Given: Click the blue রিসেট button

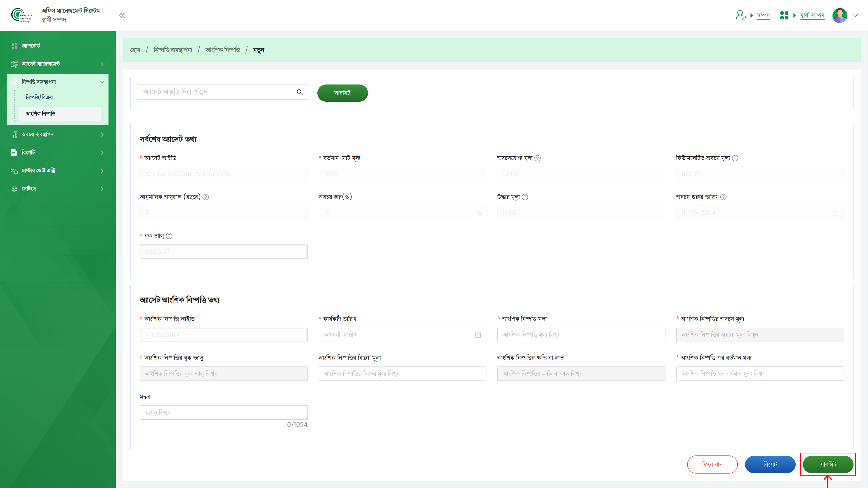Looking at the screenshot, I should tap(770, 465).
